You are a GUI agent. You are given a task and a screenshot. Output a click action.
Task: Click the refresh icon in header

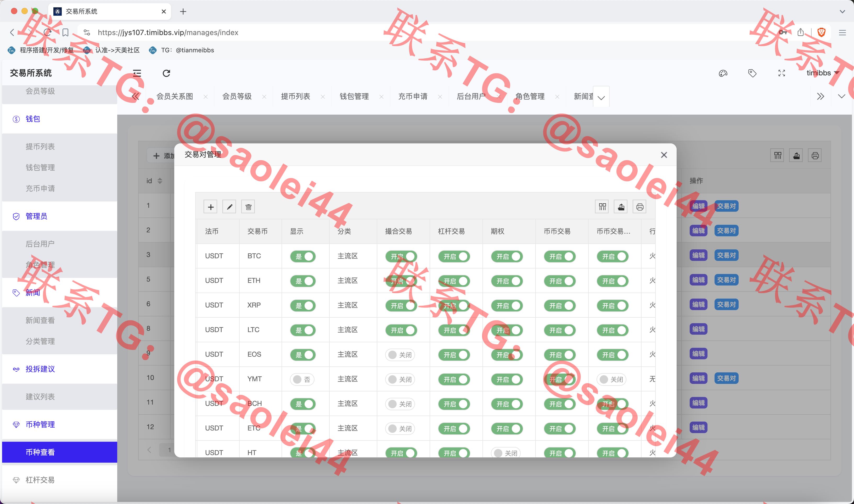pyautogui.click(x=166, y=73)
